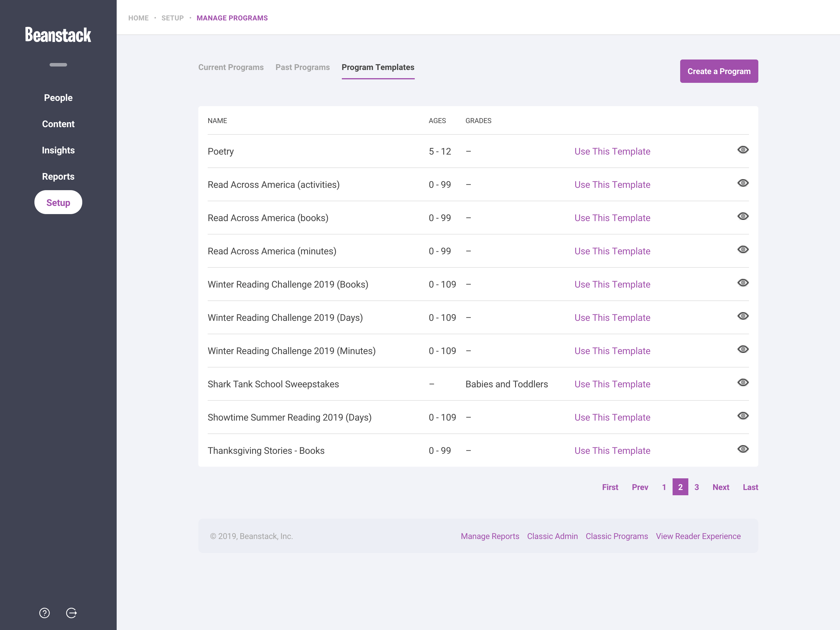Click 'Babies and Toddlers' grade cell
This screenshot has height=630, width=840.
(507, 384)
